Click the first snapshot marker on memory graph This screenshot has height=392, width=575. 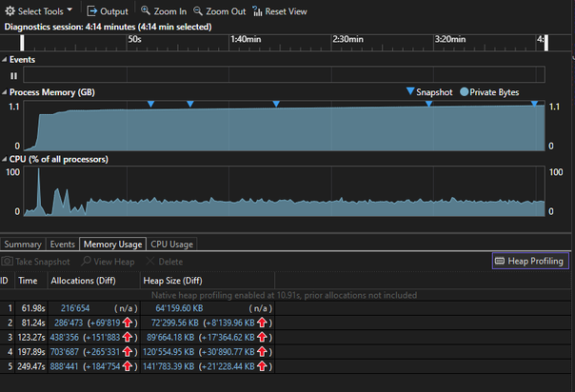coord(150,104)
